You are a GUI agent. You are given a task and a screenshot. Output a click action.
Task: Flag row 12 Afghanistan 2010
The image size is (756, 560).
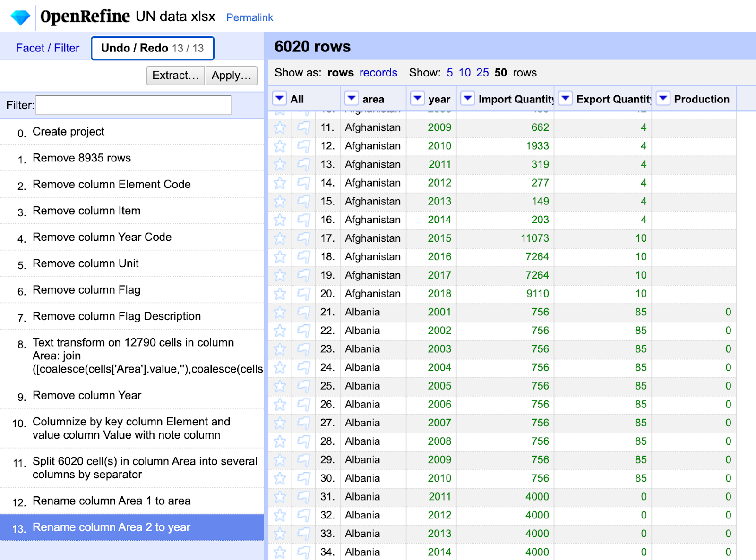tap(303, 146)
